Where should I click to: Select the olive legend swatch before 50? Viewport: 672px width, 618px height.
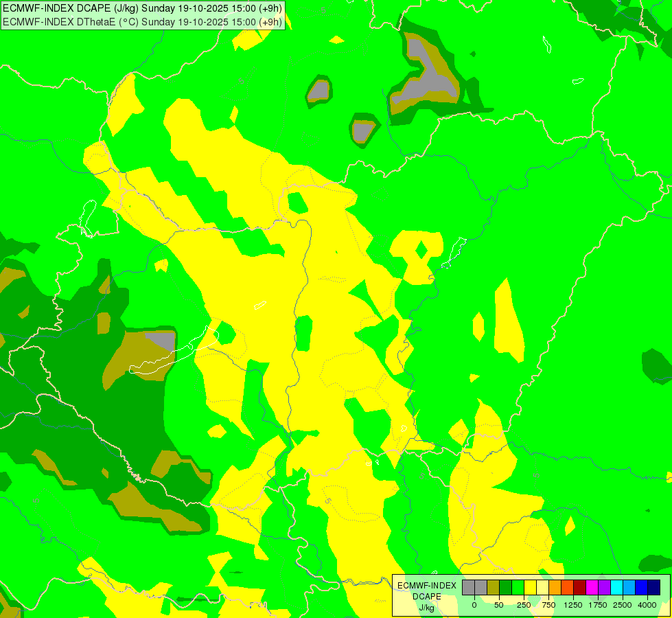point(494,588)
